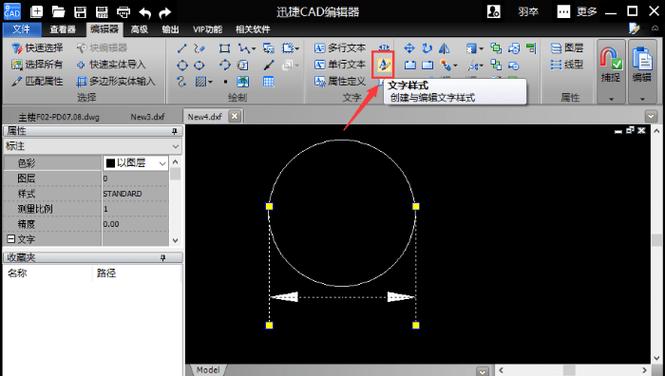
Task: Switch to the 输出 ribbon tab
Action: pos(170,29)
